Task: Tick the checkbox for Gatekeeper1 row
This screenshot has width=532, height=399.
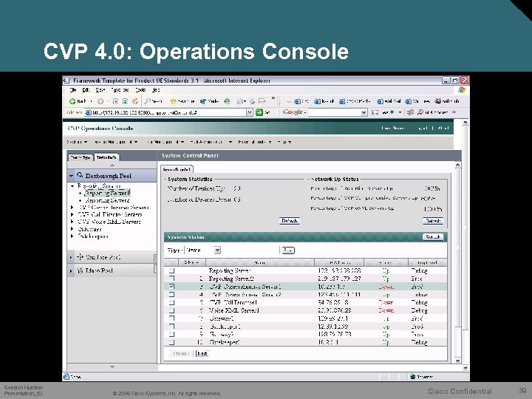Action: (x=171, y=327)
